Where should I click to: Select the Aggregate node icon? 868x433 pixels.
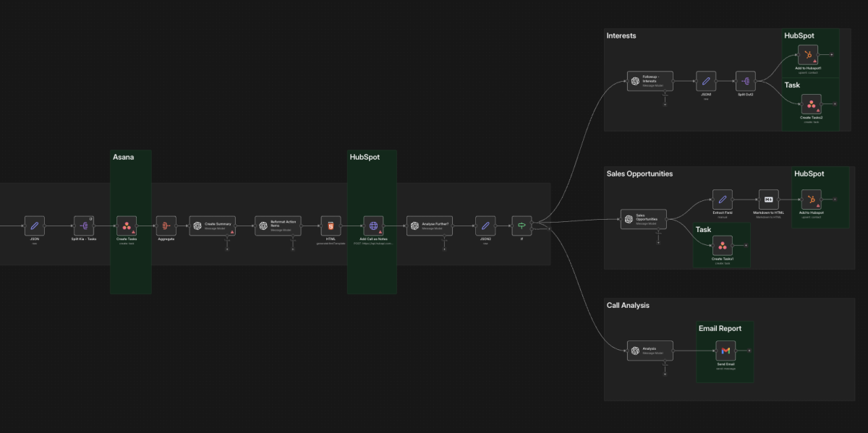pos(166,226)
